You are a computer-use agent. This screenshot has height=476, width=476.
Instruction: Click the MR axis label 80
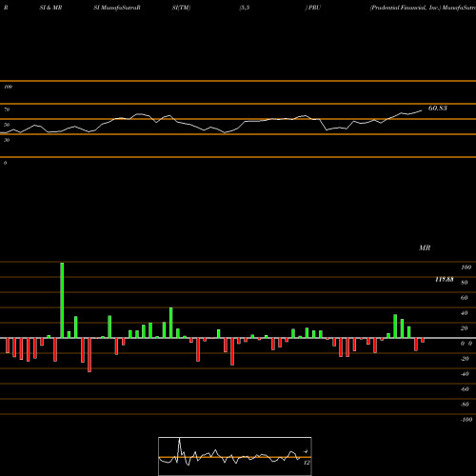465,283
